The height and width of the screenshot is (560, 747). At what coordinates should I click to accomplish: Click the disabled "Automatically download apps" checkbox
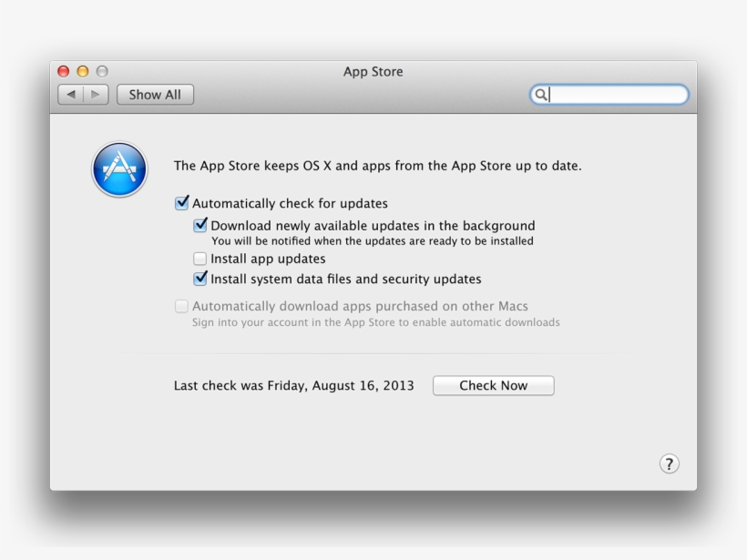(x=182, y=306)
